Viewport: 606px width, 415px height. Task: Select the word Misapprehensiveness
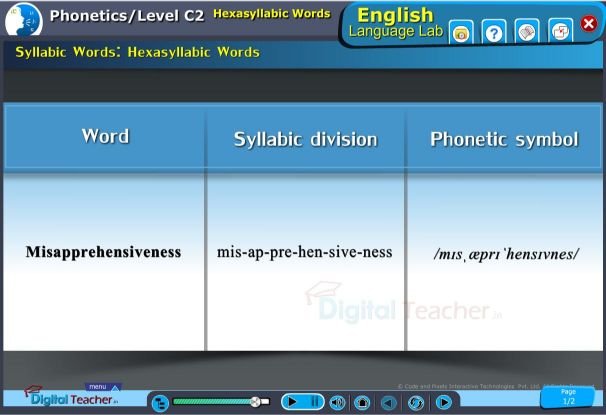coord(104,252)
